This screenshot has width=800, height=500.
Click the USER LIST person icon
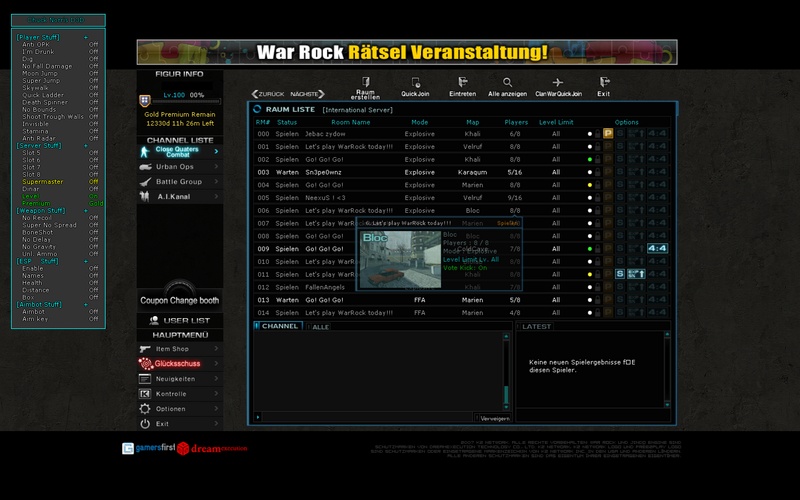point(154,320)
